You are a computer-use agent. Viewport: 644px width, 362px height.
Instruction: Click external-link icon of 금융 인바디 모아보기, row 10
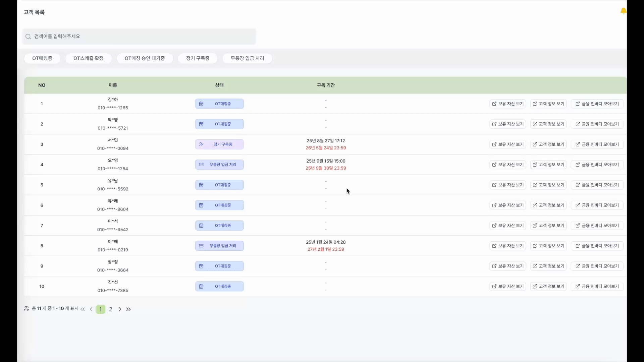click(578, 287)
